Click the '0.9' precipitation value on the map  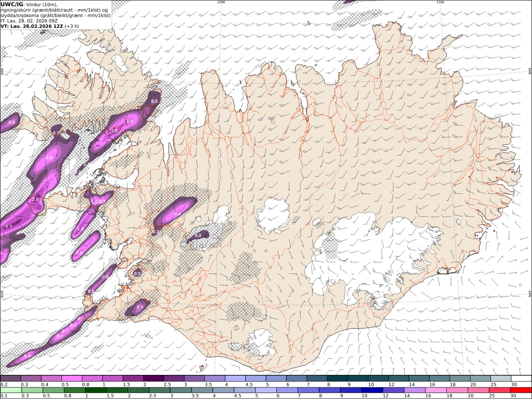pyautogui.click(x=79, y=253)
